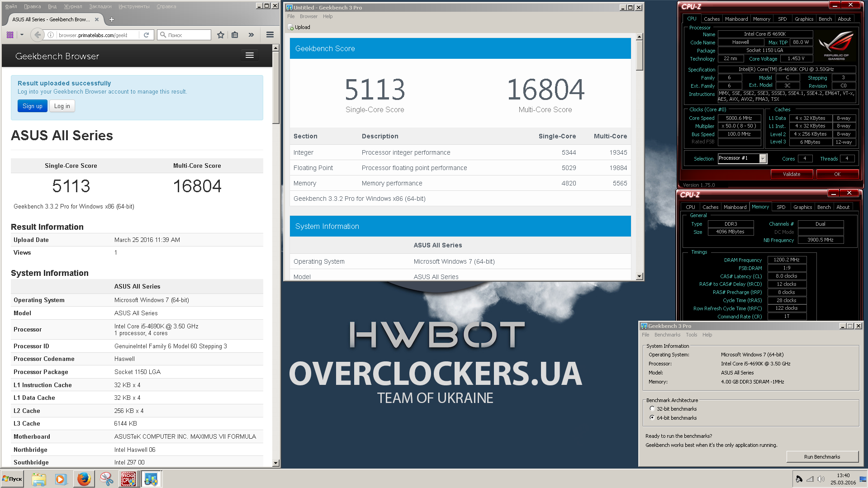Switch to Mainboard tab in upper CPU-Z
Viewport: 868px width, 488px height.
(736, 19)
